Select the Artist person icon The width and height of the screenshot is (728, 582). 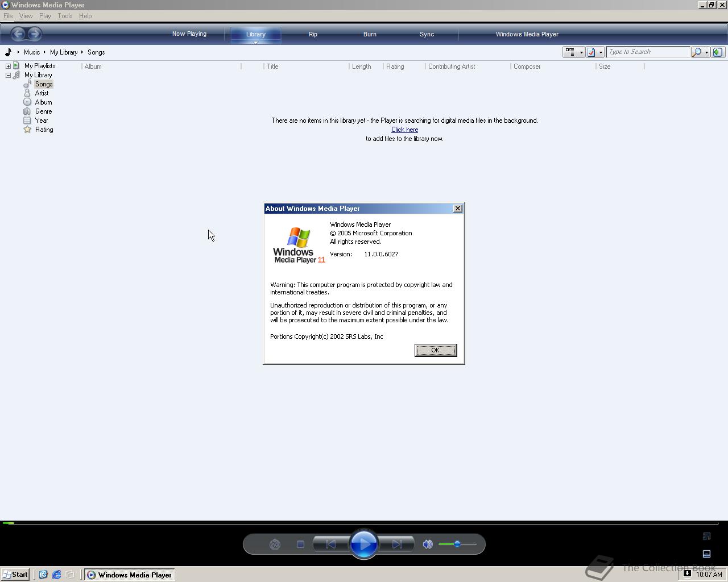pyautogui.click(x=27, y=93)
